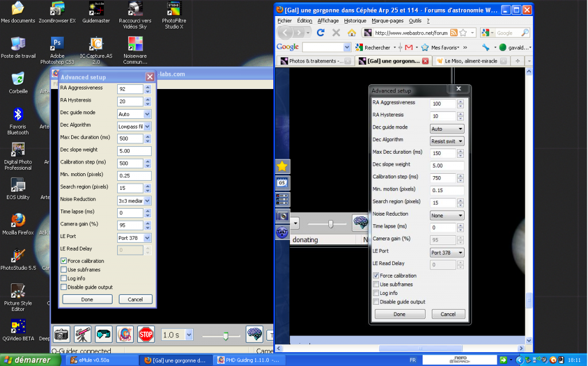This screenshot has height=366, width=588.
Task: Click the RA Aggressiveness field showing 92
Action: click(x=130, y=89)
